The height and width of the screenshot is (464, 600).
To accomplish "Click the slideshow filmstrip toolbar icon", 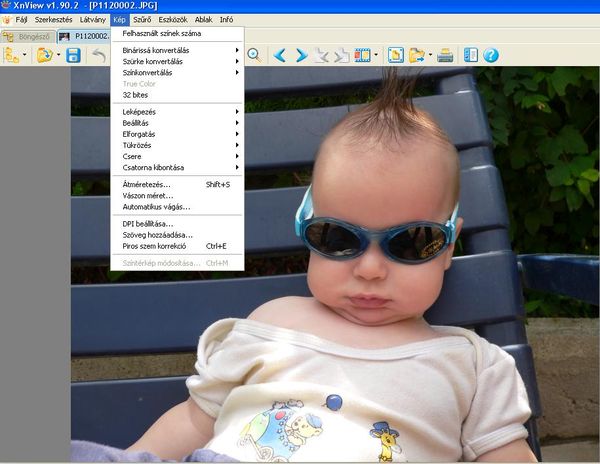I will pyautogui.click(x=361, y=55).
